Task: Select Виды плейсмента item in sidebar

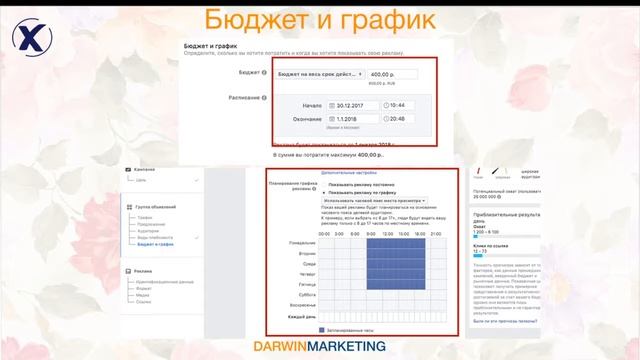Action: pyautogui.click(x=155, y=238)
